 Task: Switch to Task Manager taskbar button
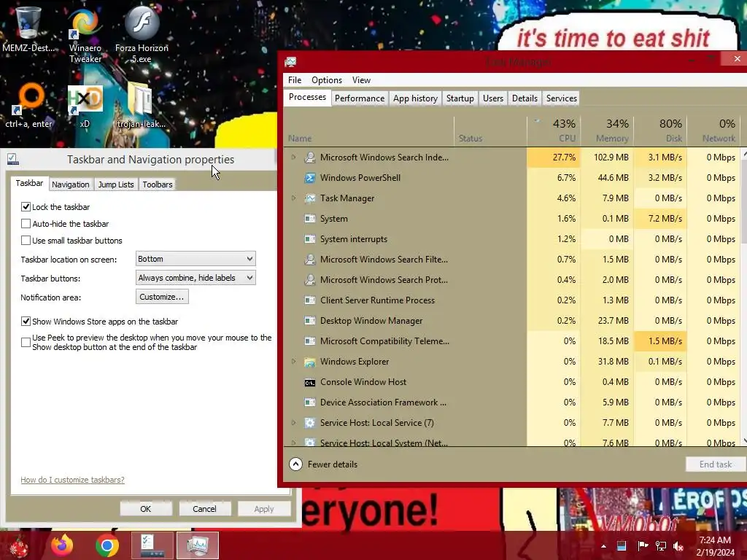[x=198, y=545]
